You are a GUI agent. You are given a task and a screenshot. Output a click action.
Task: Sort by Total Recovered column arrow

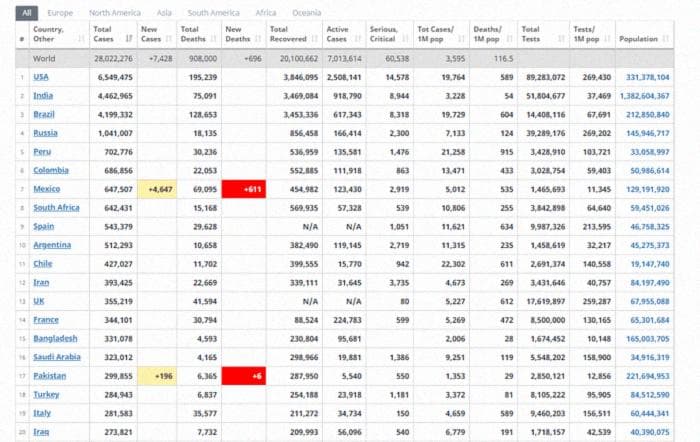click(315, 39)
